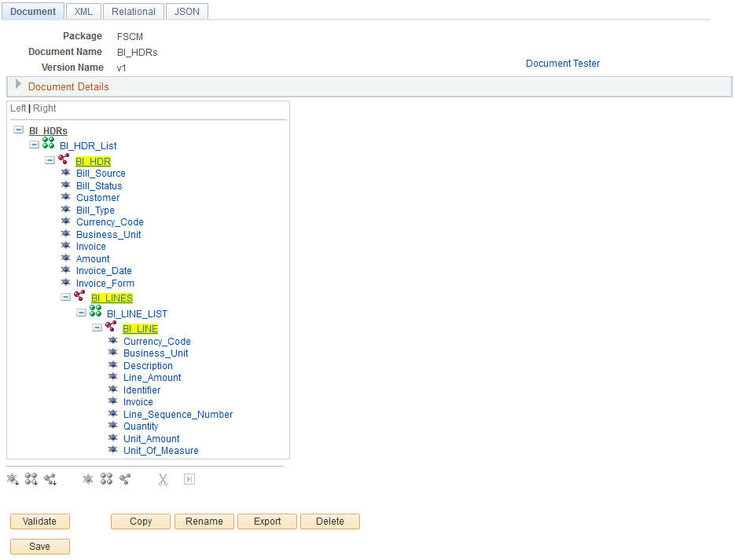Select the Add Peer Compound icon
Screen dimensions: 735x560
pos(124,478)
